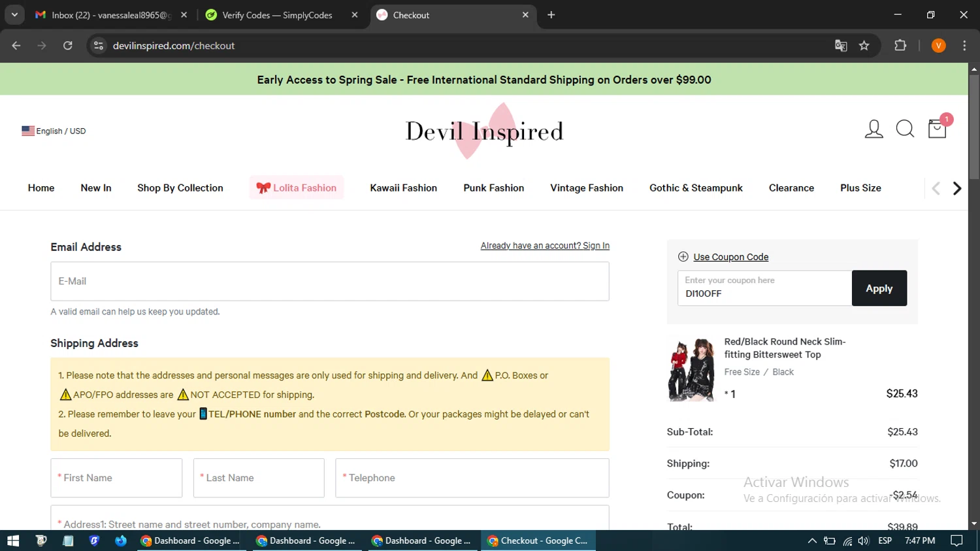Click the Address1 street name field
Image resolution: width=980 pixels, height=551 pixels.
330,518
